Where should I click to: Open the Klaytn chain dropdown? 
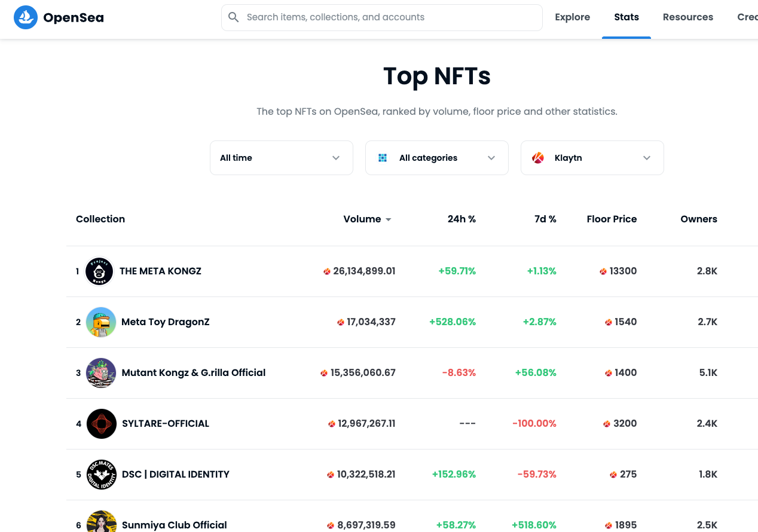[x=592, y=158]
